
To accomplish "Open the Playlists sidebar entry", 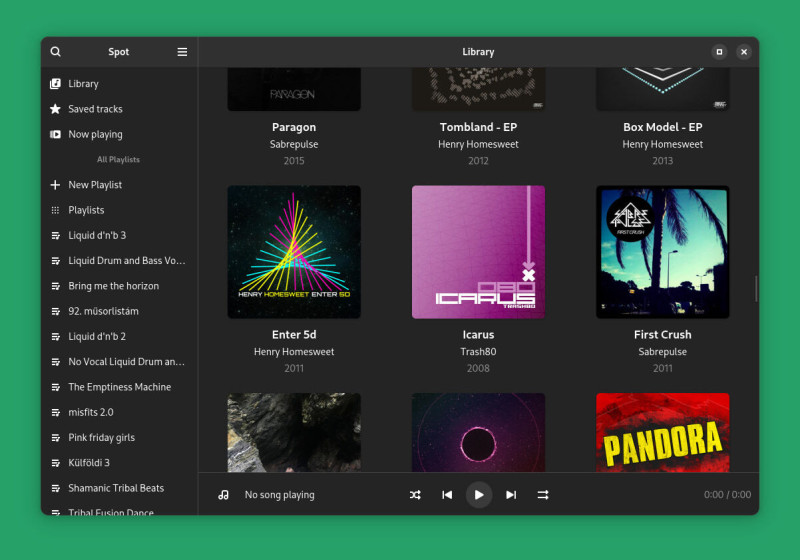I will click(118, 210).
